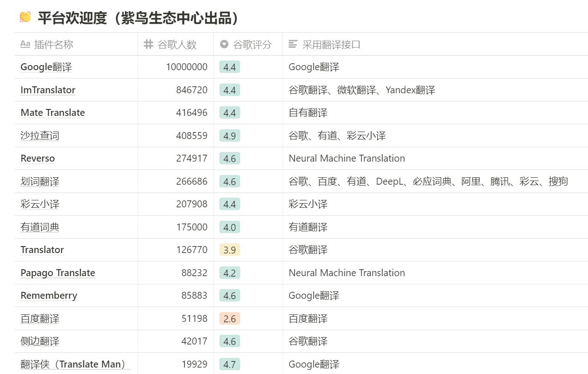Open the 插件名称 column header menu
The image size is (588, 374).
54,44
